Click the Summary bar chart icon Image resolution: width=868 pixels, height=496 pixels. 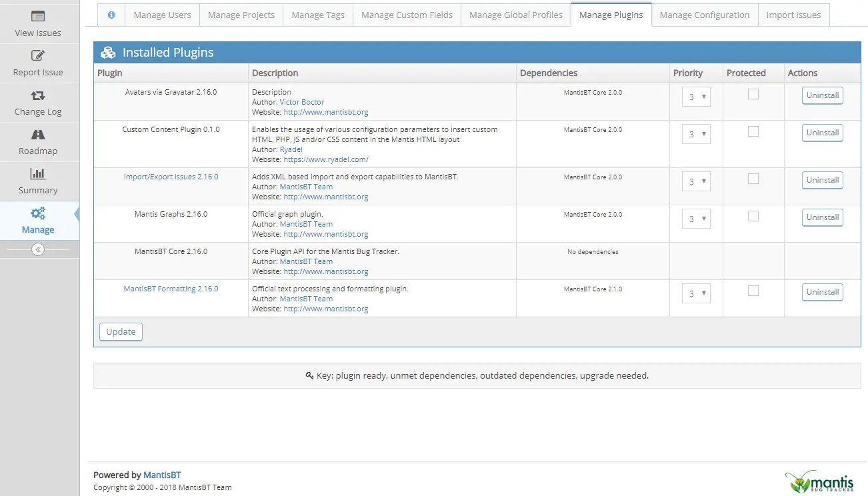[37, 175]
